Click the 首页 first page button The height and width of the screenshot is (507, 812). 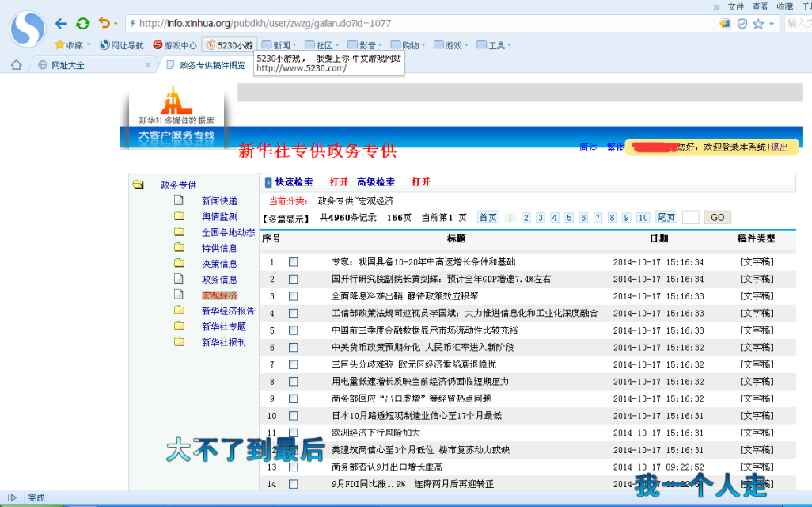pyautogui.click(x=488, y=217)
